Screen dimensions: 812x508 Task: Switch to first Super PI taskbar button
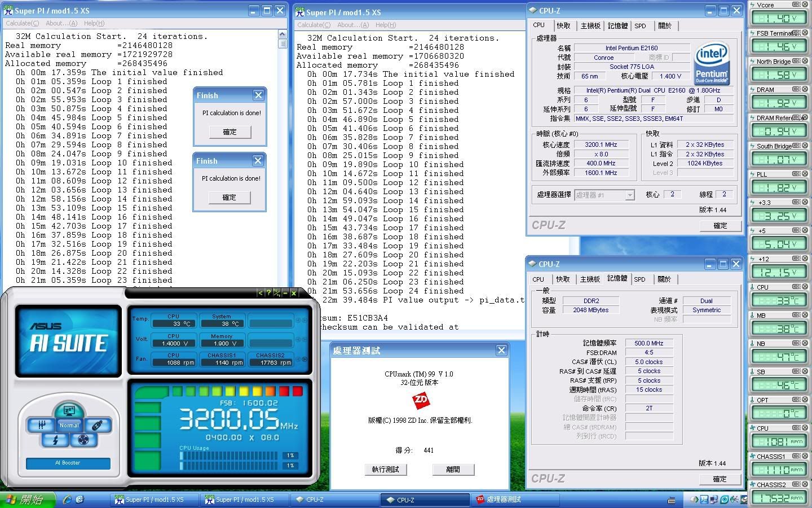tap(155, 500)
